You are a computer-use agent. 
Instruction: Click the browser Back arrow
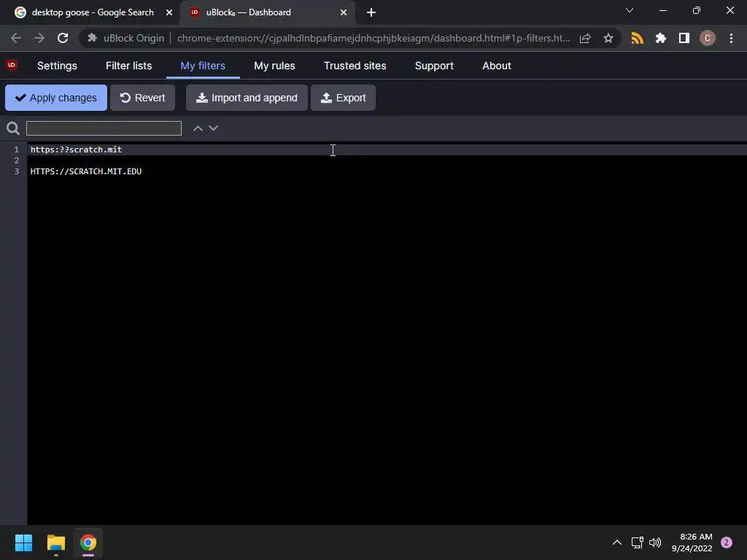pos(16,38)
